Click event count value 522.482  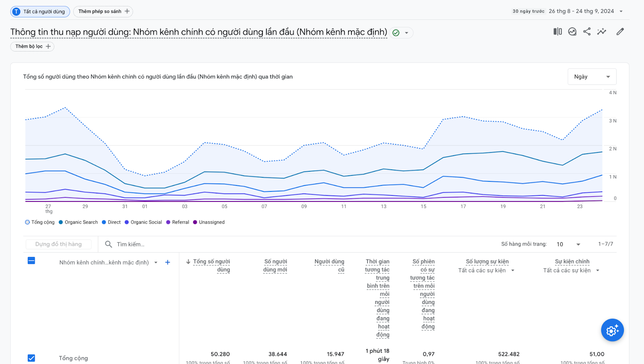pos(509,354)
